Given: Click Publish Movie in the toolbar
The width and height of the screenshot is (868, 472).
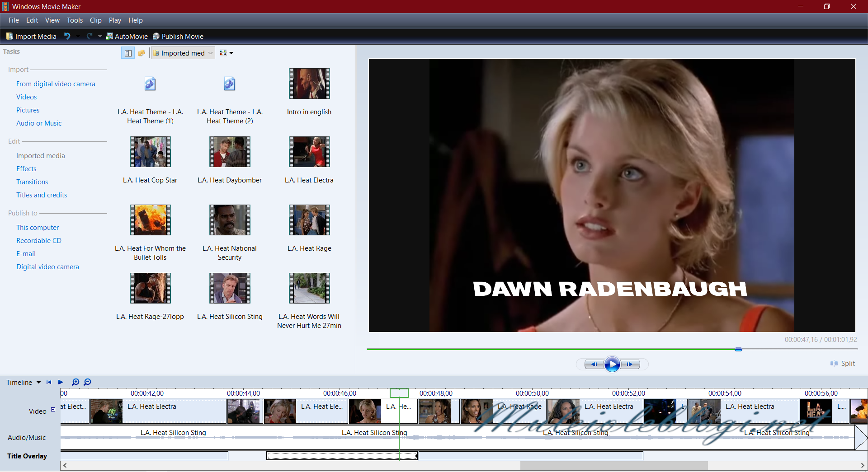Looking at the screenshot, I should pos(178,36).
